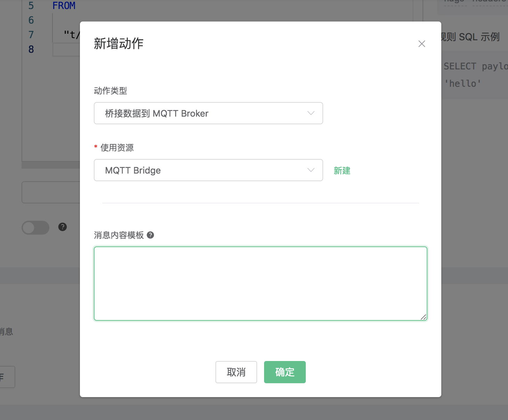Screen dimensions: 508x420
Task: Click help icon beside 消息内容模板
Action: coord(150,235)
